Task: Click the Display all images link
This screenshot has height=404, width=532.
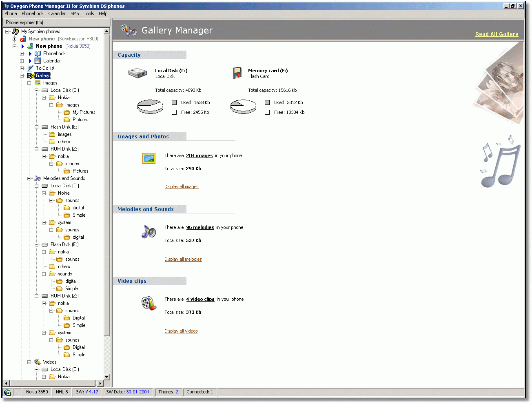Action: (182, 186)
